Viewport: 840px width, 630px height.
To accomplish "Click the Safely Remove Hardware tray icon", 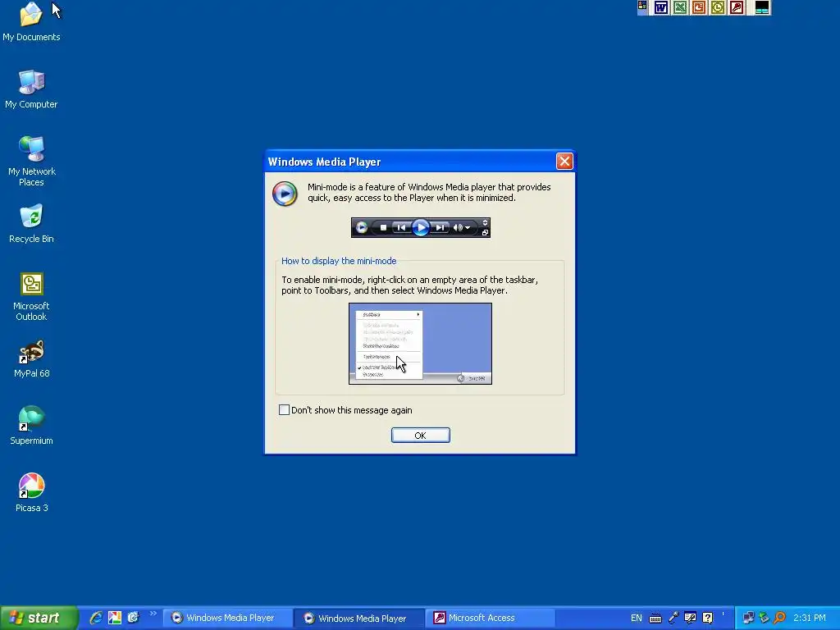I will point(764,618).
